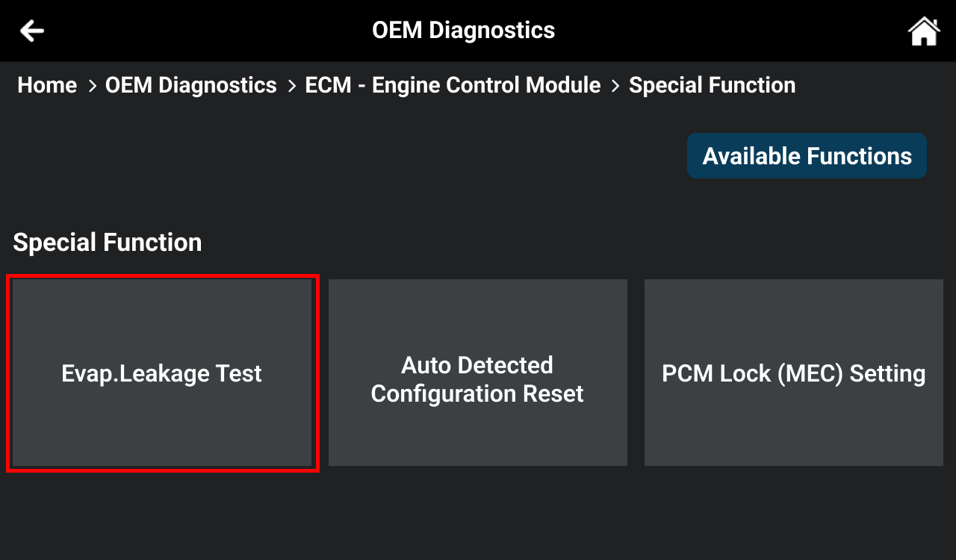
Task: Go to home via house icon
Action: point(923,31)
